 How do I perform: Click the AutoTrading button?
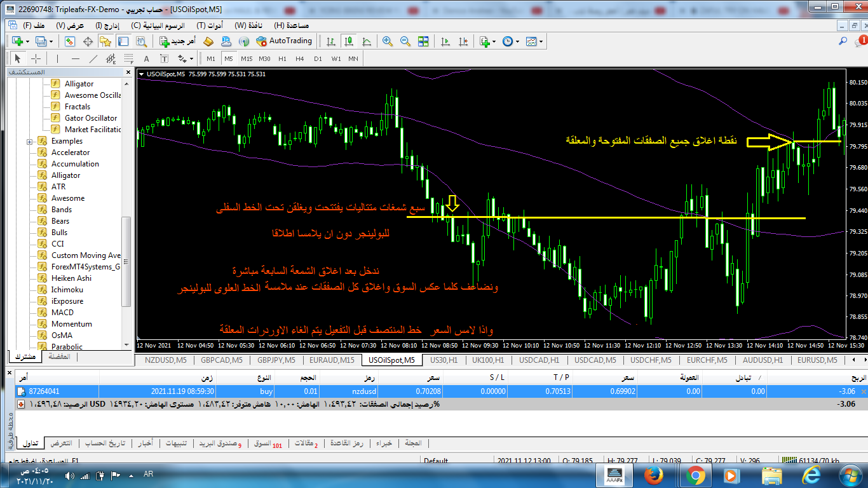(284, 41)
